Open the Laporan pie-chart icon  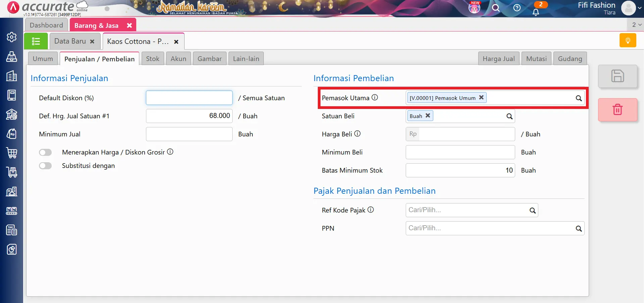[12, 249]
